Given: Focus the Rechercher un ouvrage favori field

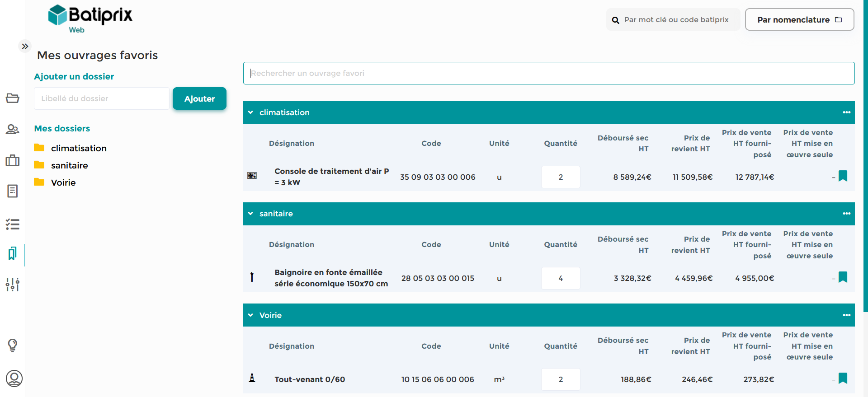Looking at the screenshot, I should (x=549, y=73).
